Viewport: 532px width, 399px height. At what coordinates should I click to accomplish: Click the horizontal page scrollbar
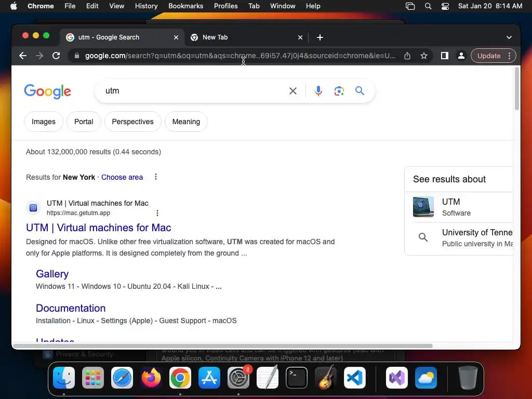[222, 345]
